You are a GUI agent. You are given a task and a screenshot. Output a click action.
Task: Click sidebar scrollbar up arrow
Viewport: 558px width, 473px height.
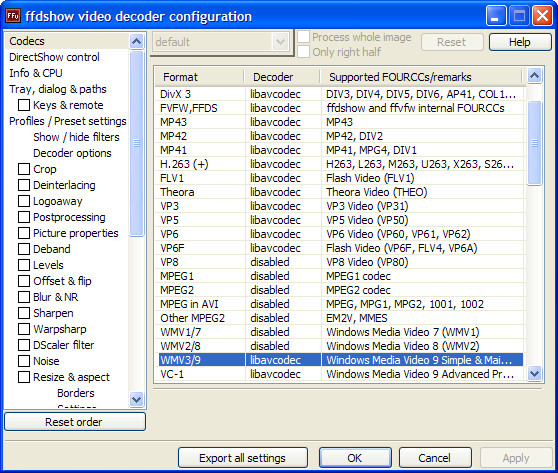(x=137, y=42)
